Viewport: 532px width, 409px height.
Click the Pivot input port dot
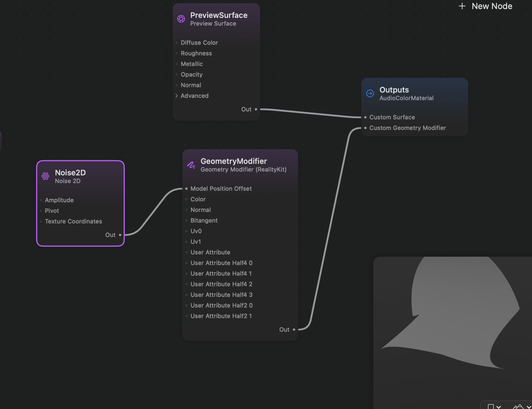coord(41,211)
